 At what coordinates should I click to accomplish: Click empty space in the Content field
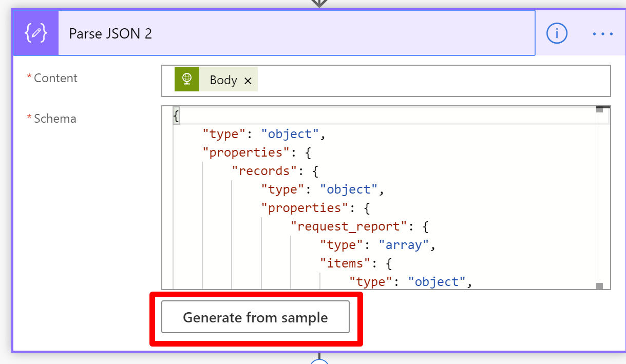[x=431, y=81]
